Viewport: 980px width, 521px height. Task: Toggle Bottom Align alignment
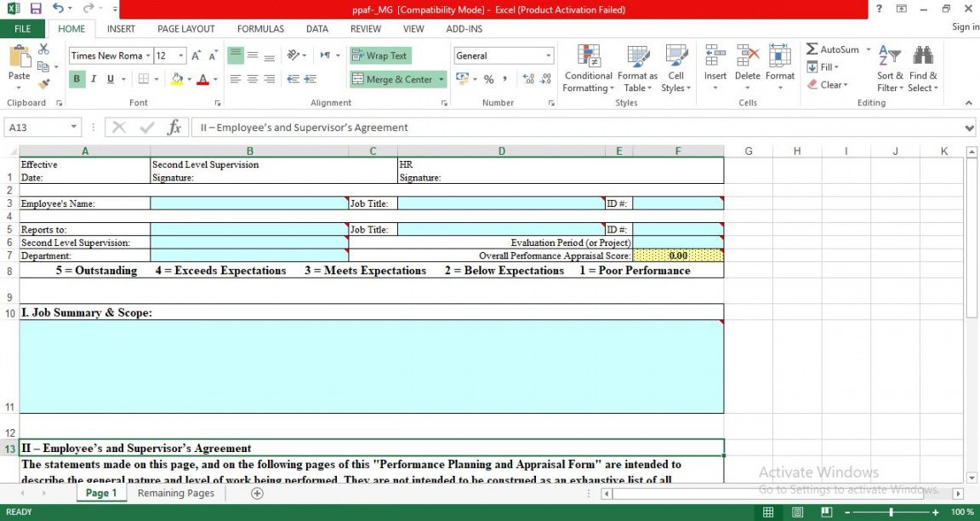(270, 55)
